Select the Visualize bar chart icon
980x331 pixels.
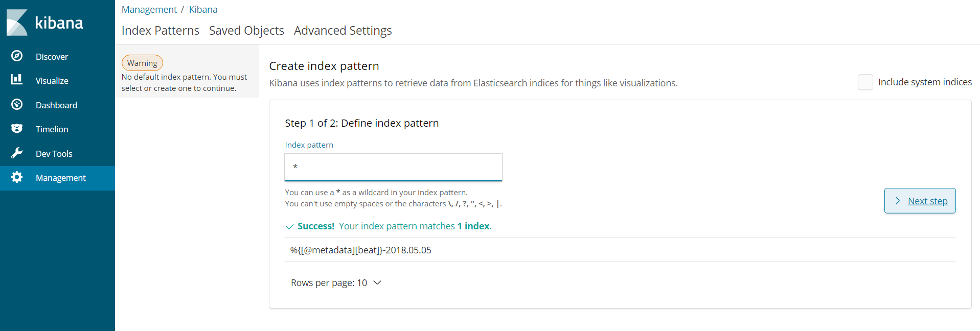point(17,79)
